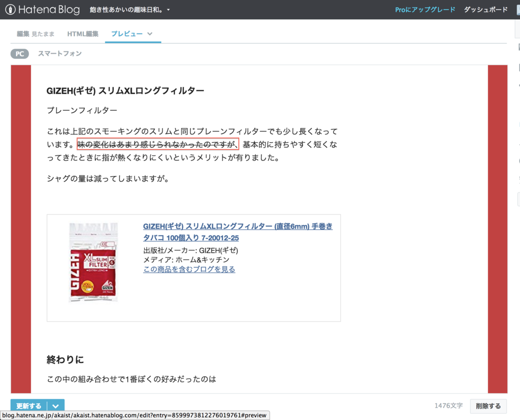Image resolution: width=520 pixels, height=420 pixels.
Task: Switch to the 編集 見たまま tab
Action: click(36, 34)
